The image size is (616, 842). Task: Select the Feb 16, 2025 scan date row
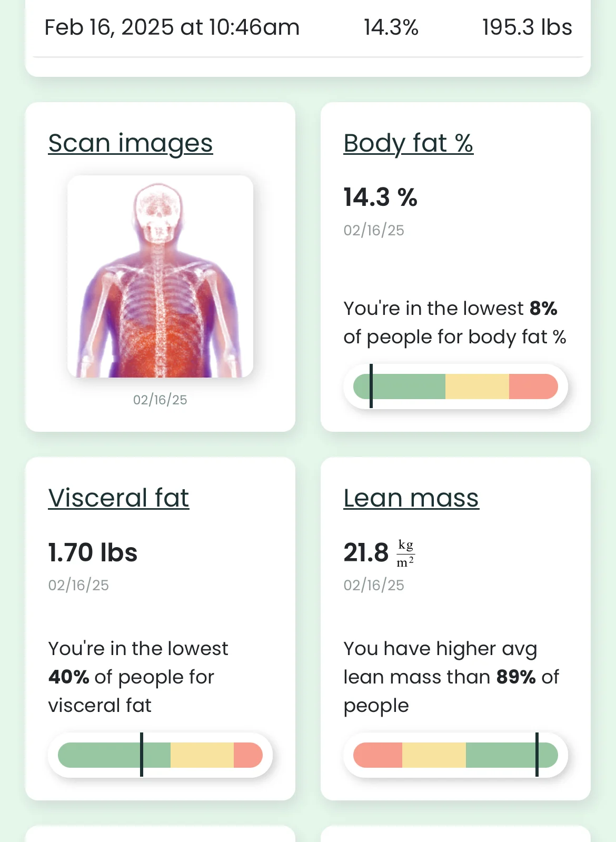pyautogui.click(x=172, y=27)
